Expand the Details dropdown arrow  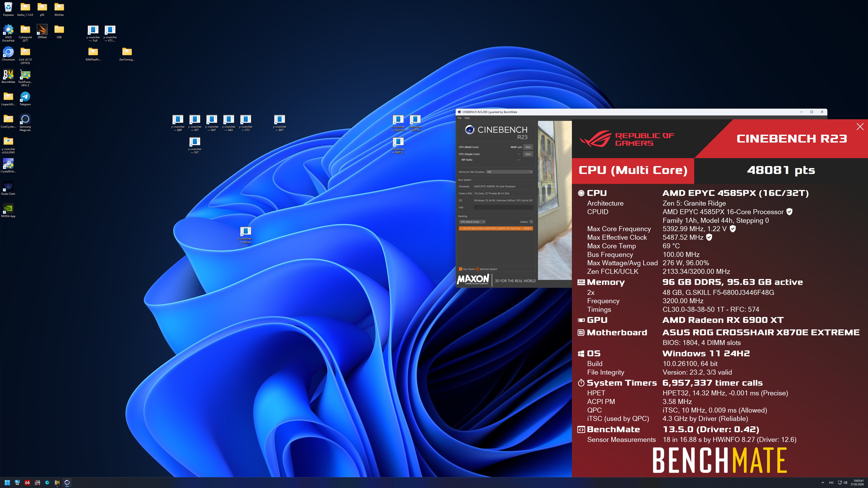pos(531,222)
